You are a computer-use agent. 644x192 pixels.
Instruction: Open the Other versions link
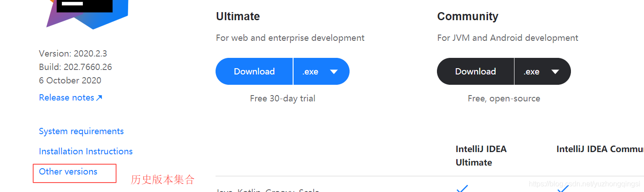point(68,171)
